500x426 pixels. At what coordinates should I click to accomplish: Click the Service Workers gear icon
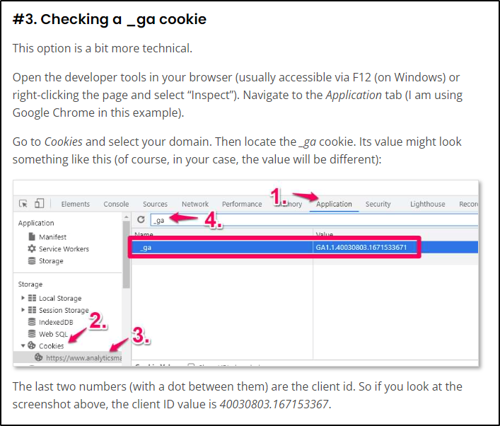(32, 249)
